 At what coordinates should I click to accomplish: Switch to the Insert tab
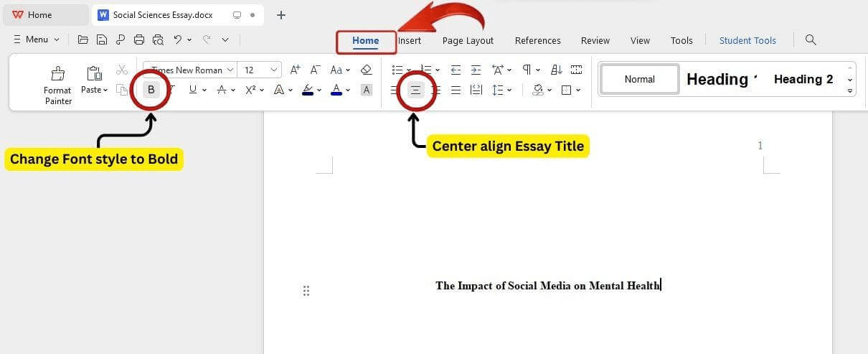click(410, 40)
